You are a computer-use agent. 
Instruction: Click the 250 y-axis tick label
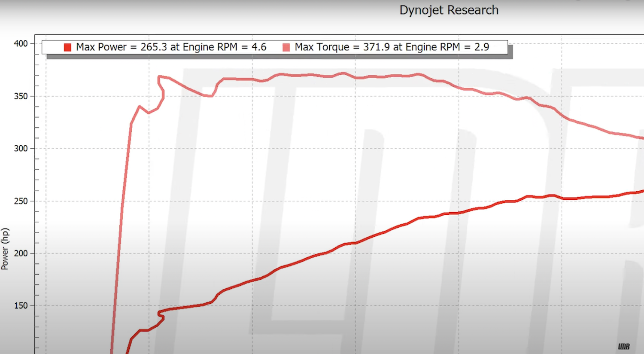[x=21, y=201]
